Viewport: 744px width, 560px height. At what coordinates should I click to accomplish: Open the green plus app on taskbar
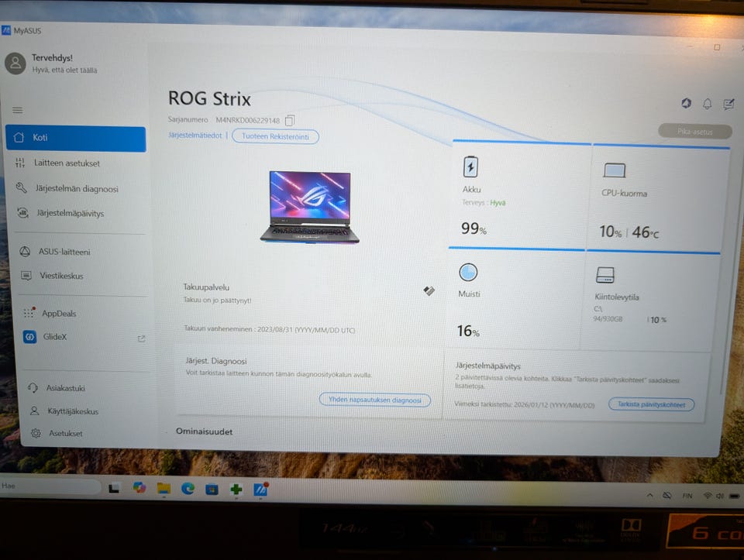pyautogui.click(x=236, y=489)
